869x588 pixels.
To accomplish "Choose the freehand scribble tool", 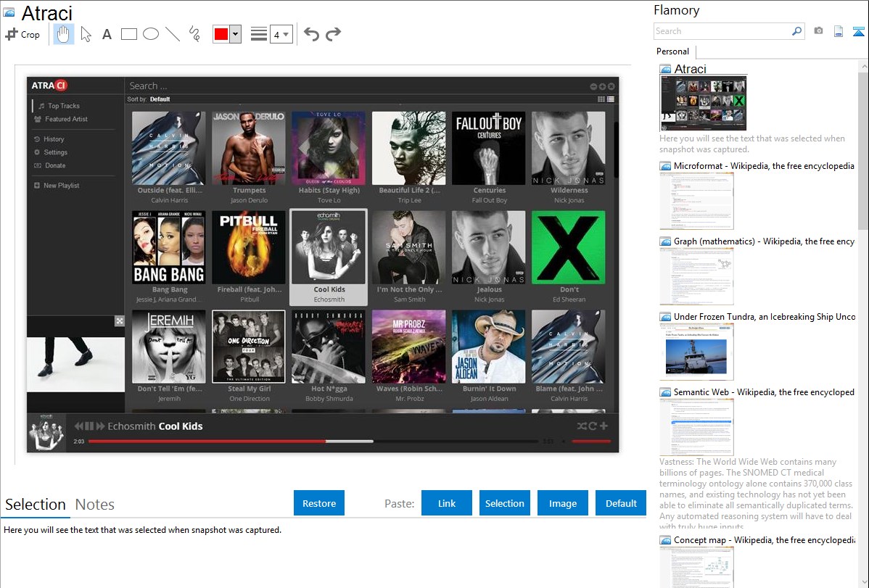I will 194,34.
